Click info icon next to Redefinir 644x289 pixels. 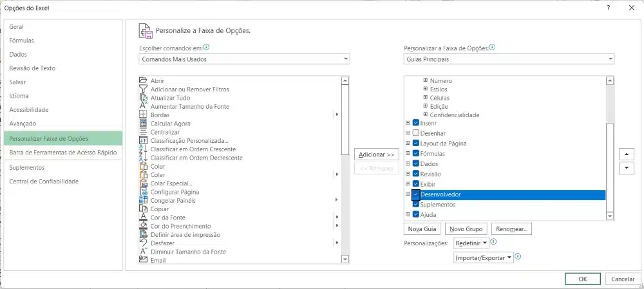(494, 242)
